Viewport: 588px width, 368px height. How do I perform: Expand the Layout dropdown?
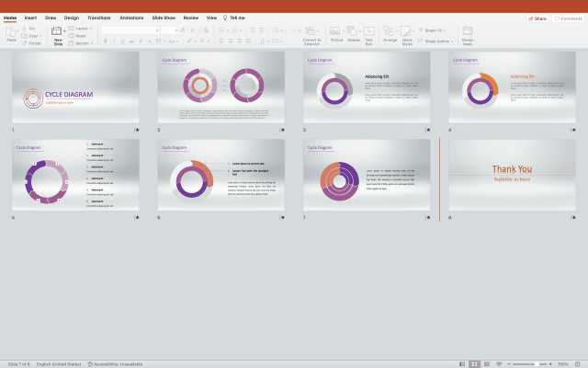click(x=82, y=29)
